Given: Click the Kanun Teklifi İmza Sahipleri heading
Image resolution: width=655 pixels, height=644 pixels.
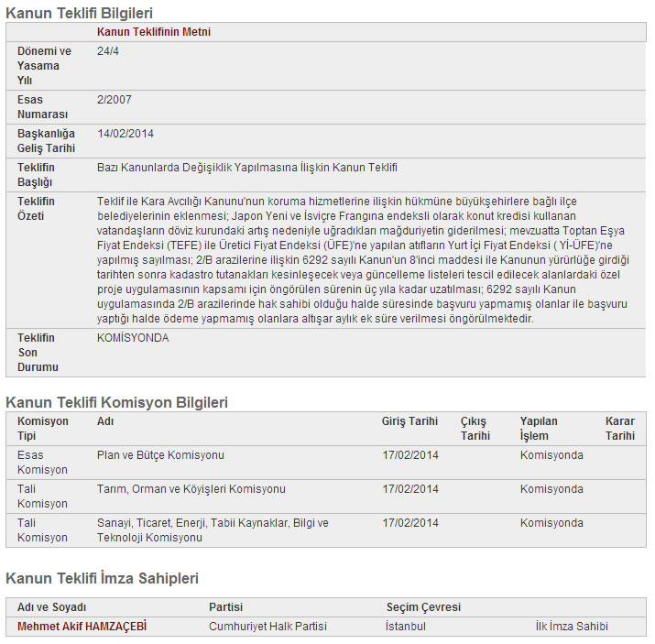Looking at the screenshot, I should (x=102, y=578).
